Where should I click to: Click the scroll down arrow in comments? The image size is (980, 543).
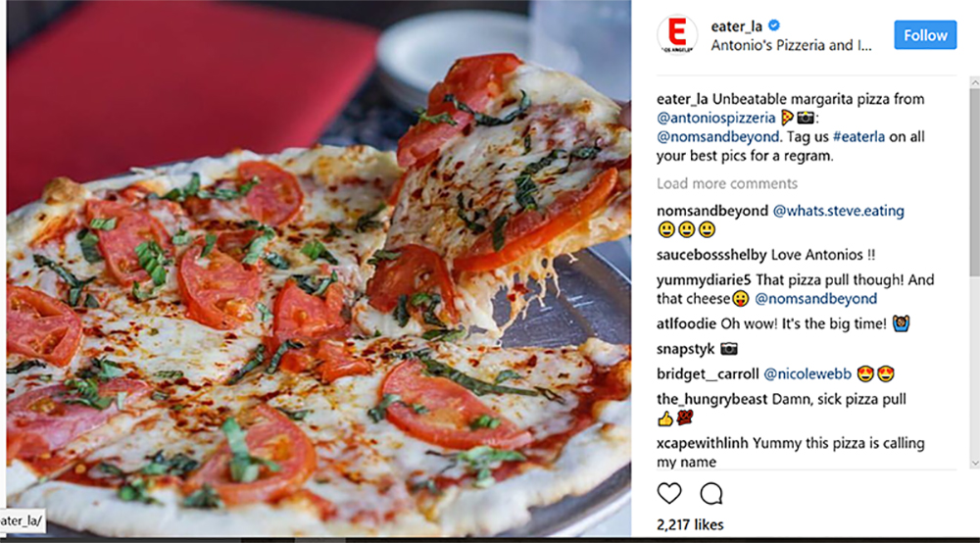pyautogui.click(x=974, y=463)
